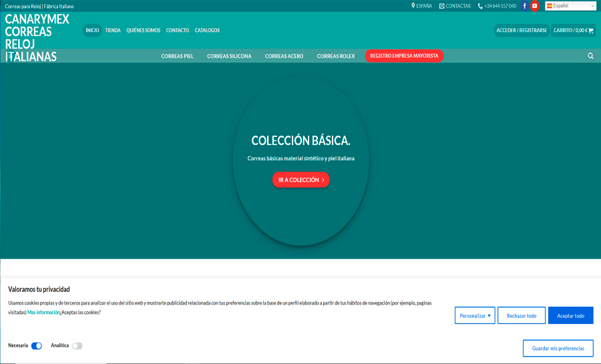Open the YouTube channel icon

tap(535, 6)
